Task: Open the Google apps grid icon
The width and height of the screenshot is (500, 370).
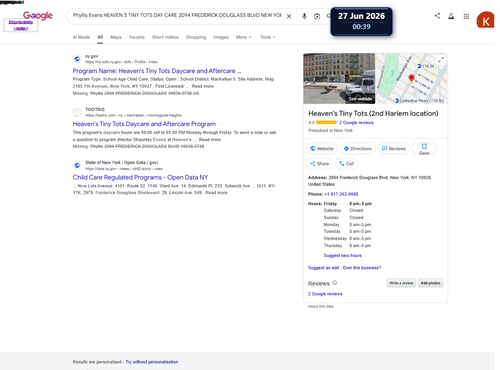Action: (466, 16)
